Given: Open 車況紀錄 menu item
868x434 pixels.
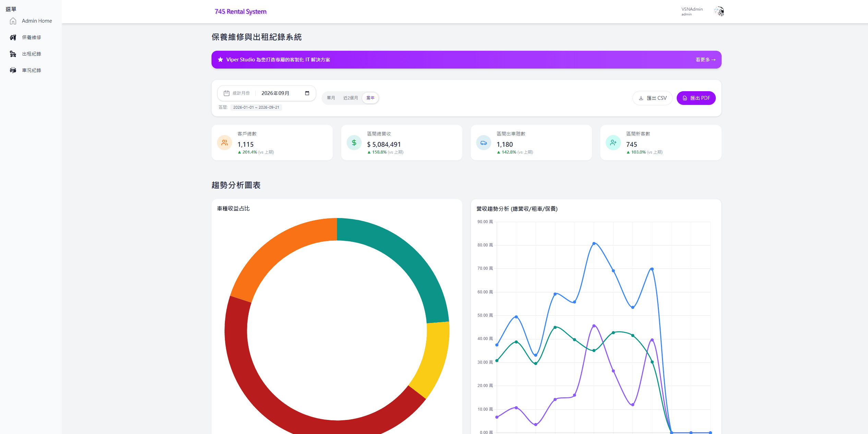Looking at the screenshot, I should pos(31,70).
